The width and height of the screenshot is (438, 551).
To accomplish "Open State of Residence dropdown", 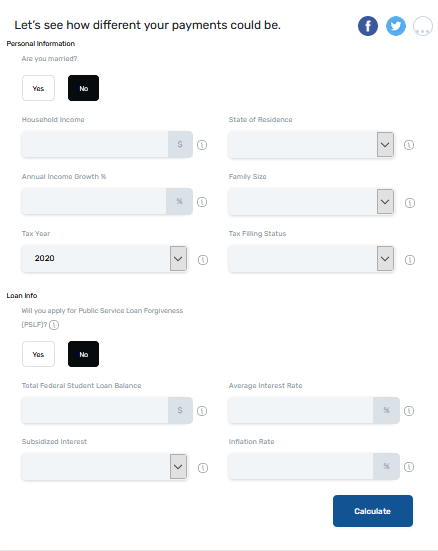I will click(x=311, y=145).
